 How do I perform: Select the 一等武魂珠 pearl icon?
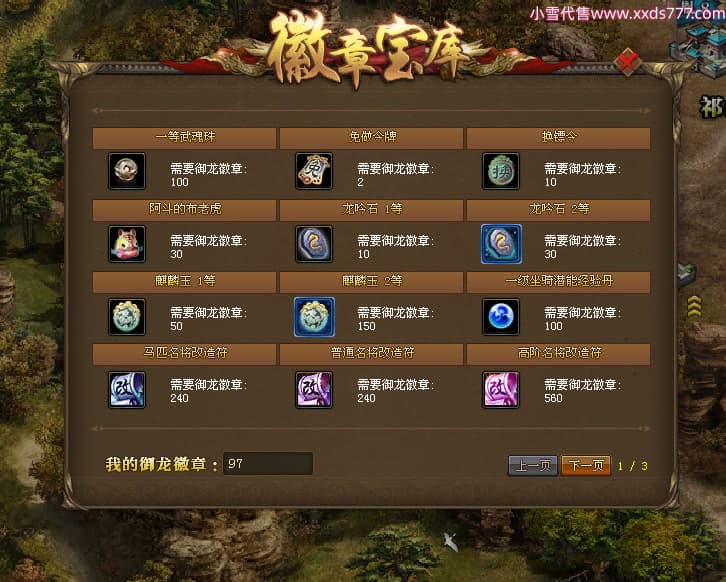[126, 171]
